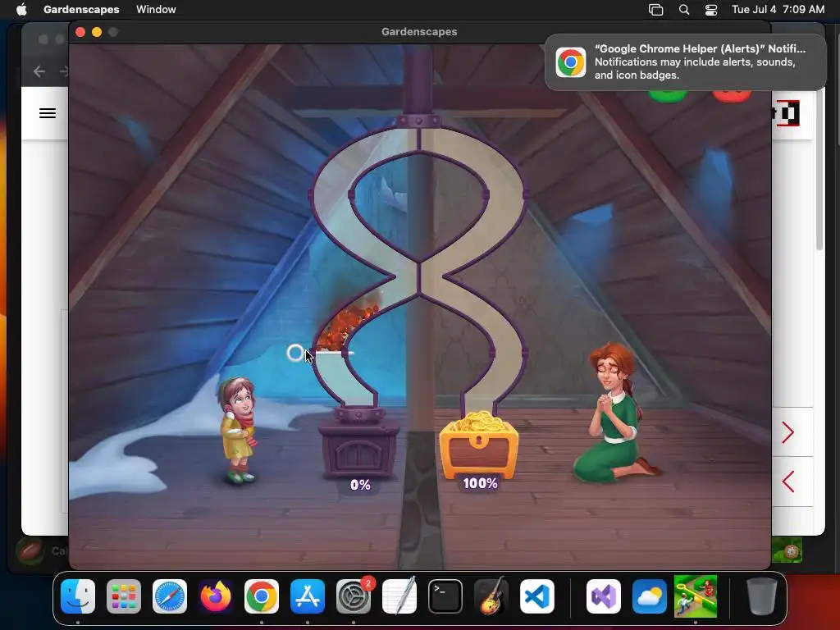Click the browser page vertical scrollbar

pyautogui.click(x=819, y=171)
